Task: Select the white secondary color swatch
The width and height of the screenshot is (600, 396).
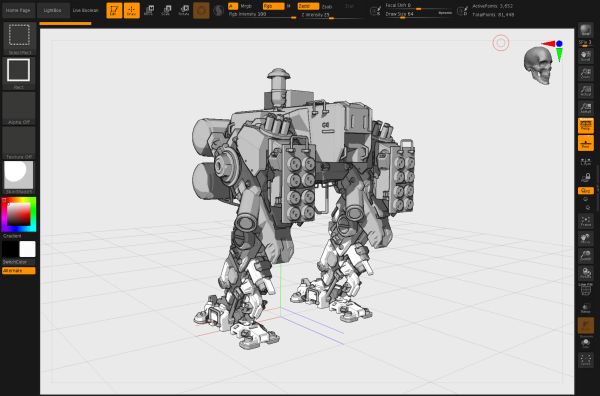Action: point(27,249)
